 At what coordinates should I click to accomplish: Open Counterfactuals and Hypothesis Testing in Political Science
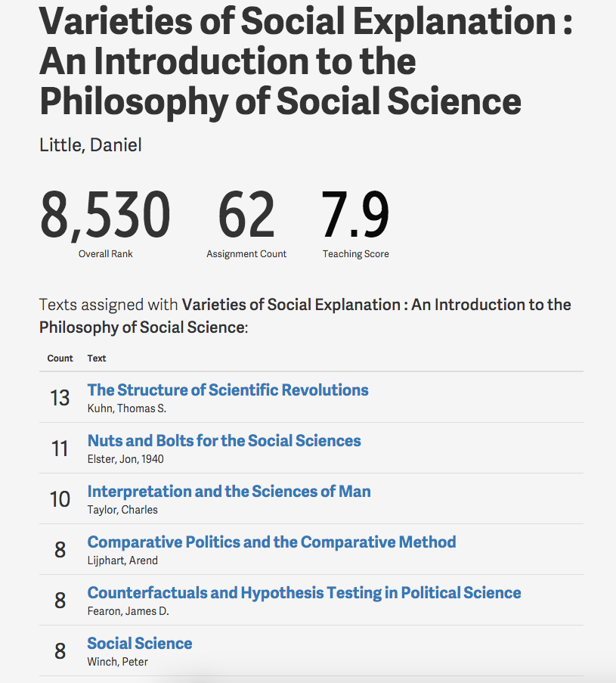(304, 593)
